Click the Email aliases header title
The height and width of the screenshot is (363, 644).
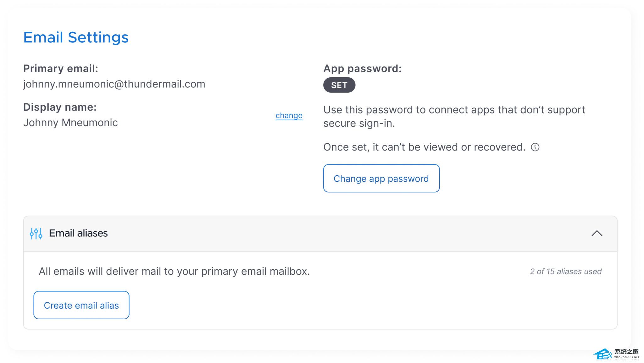coord(78,233)
